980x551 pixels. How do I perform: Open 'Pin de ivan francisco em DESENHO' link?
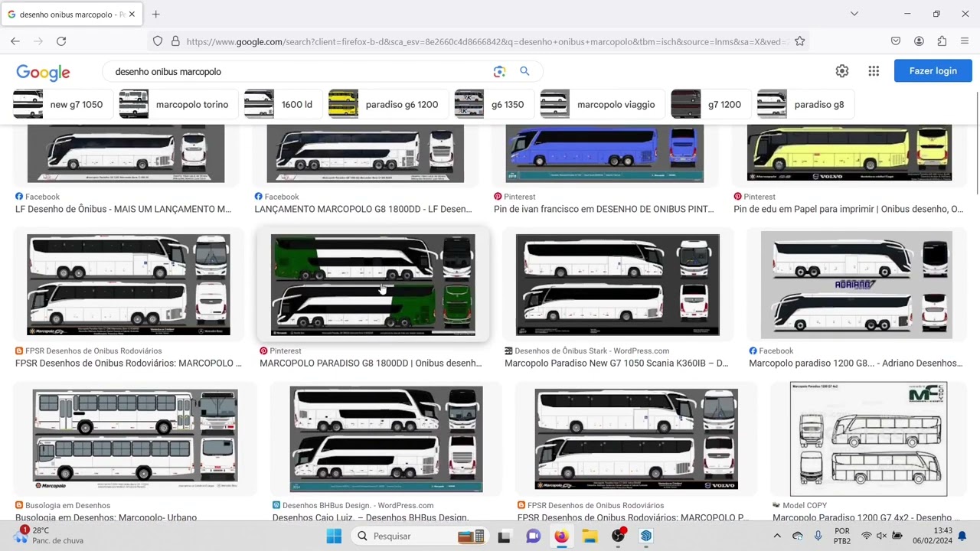604,209
